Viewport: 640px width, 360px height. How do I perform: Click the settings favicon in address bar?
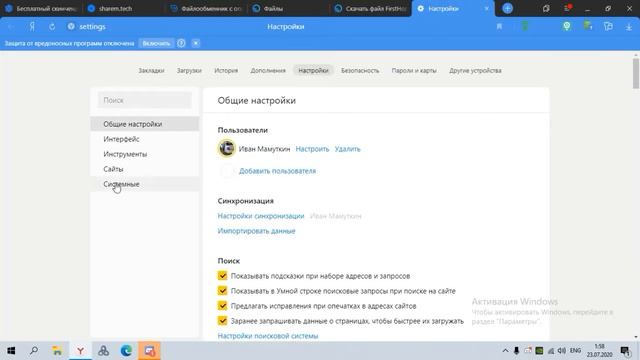[71, 27]
